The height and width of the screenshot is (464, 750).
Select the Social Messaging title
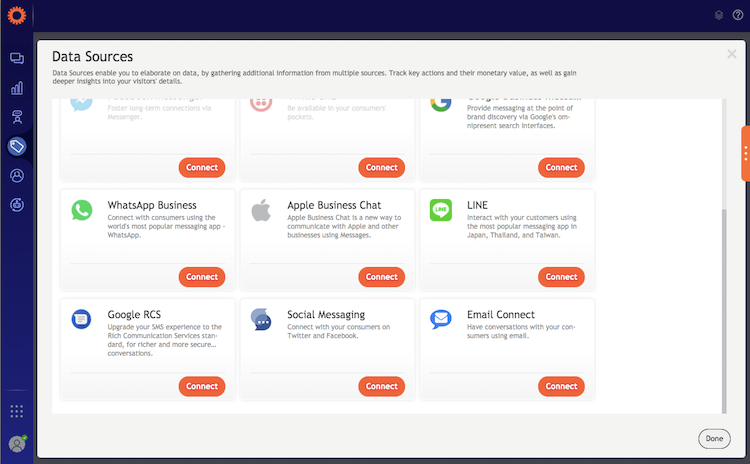pos(326,315)
